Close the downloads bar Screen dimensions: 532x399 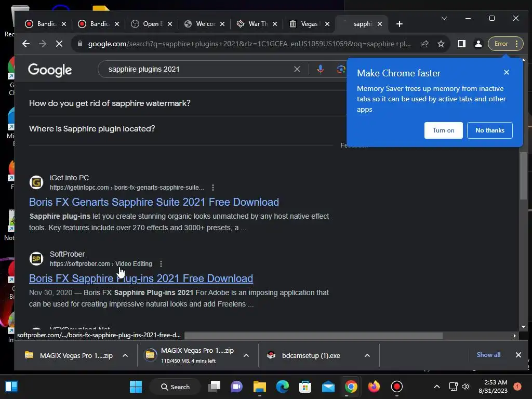click(x=518, y=355)
